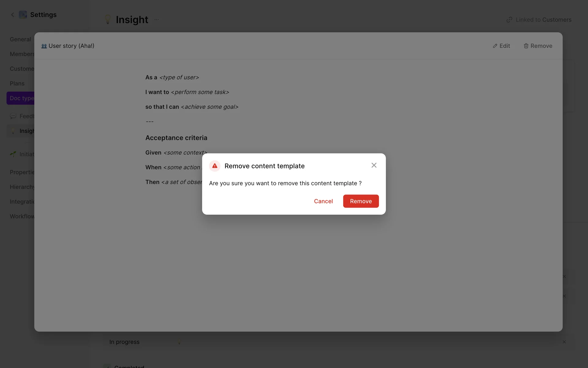Screen dimensions: 588x368
Task: Click the Acceptance criteria heading
Action: coord(176,138)
